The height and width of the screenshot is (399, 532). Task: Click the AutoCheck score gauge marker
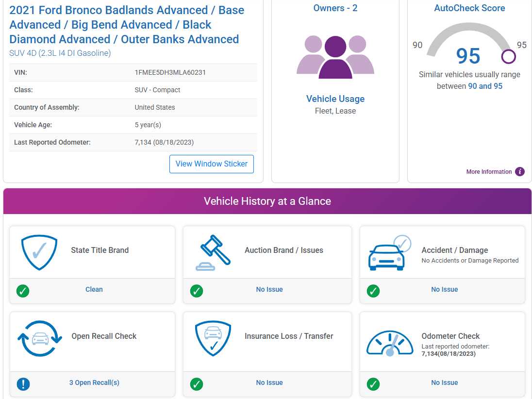pos(508,56)
